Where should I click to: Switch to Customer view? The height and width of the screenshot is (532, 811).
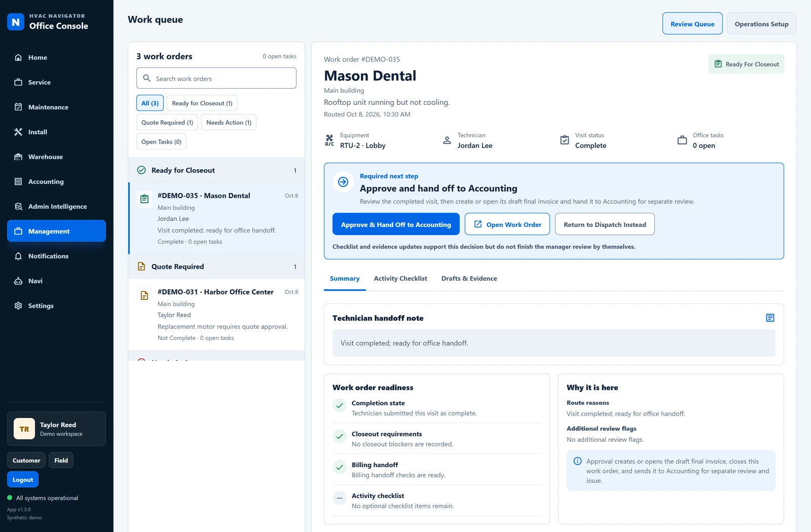point(26,460)
